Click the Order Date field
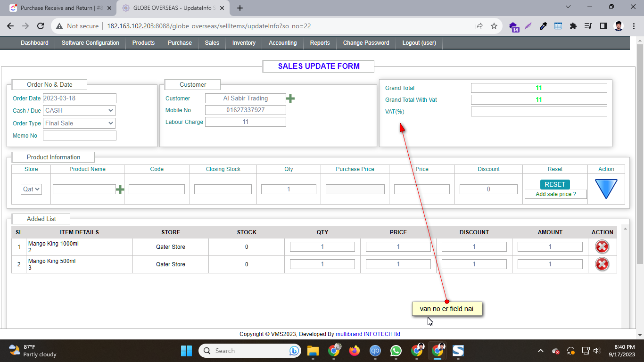Viewport: 644px width, 362px height. (79, 98)
